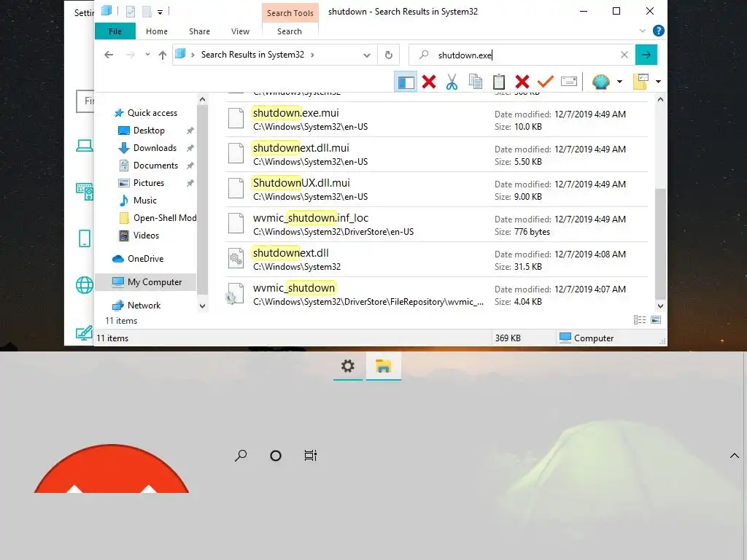The height and width of the screenshot is (560, 747).
Task: Click the red X beside navigation pane button
Action: pos(429,82)
